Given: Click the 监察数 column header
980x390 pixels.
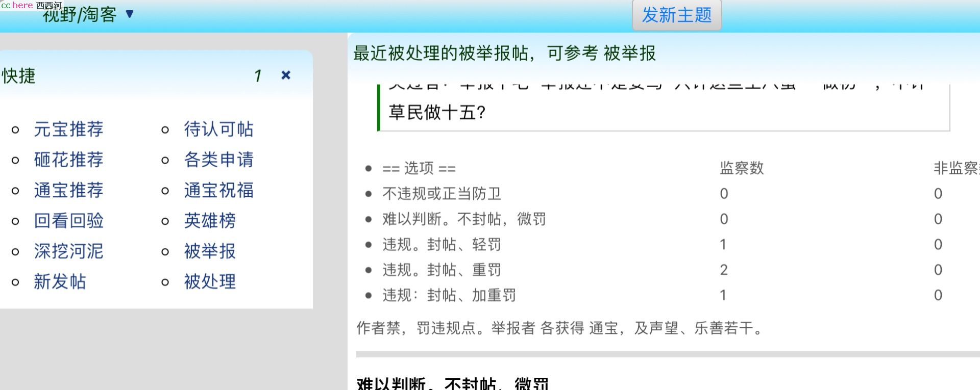Looking at the screenshot, I should [x=742, y=168].
